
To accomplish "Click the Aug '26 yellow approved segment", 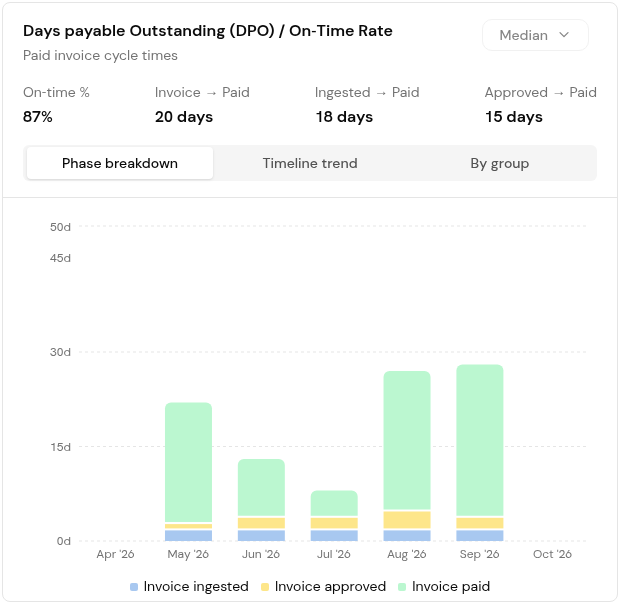I will [407, 520].
